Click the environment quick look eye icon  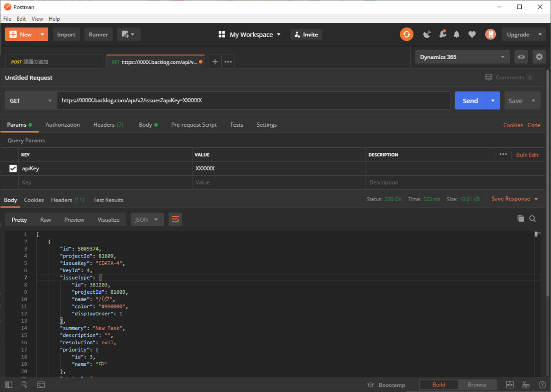point(521,57)
